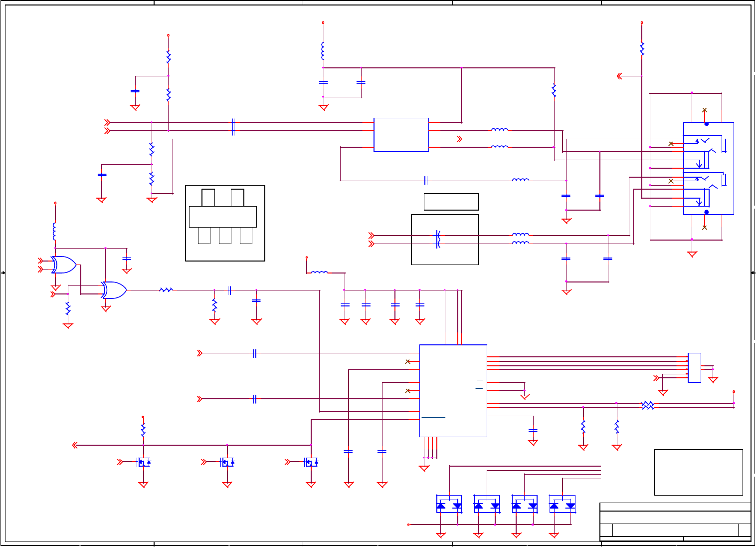756x547 pixels.
Task: Select the dual jack connector symbol
Action: [708, 169]
